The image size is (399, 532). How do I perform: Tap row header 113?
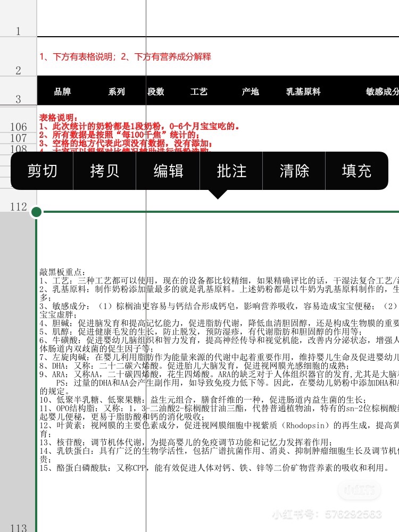coord(18,527)
